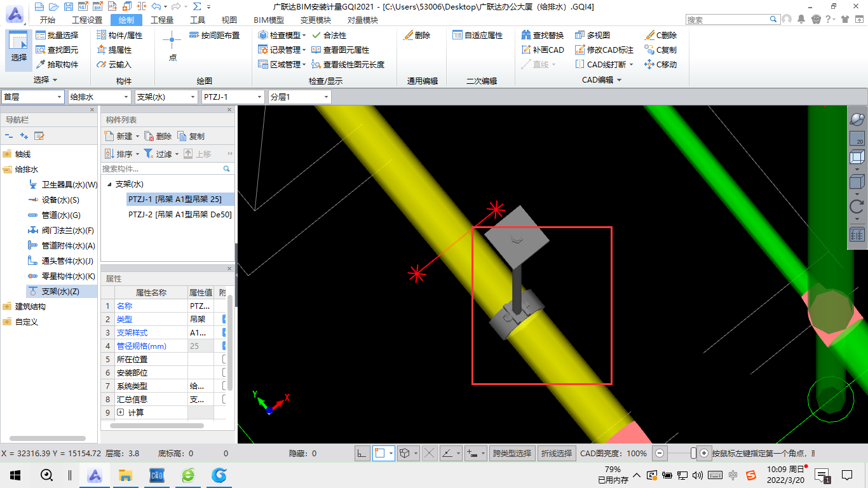Expand the 轴线 folder in navigation
Screen dimensions: 868x488
coord(7,154)
